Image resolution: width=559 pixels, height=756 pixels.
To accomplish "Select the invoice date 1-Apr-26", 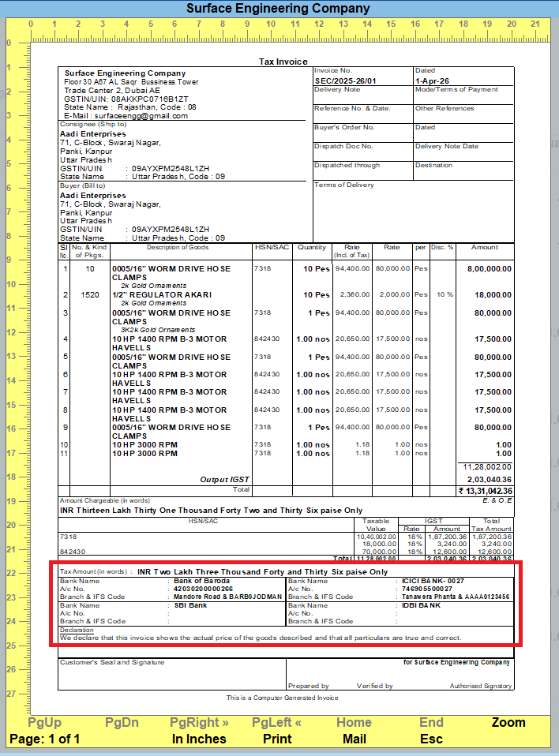I will tap(432, 81).
